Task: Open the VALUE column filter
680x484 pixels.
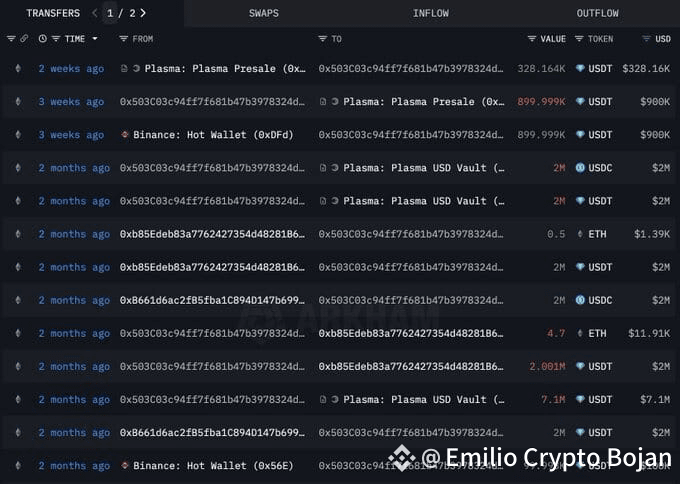Action: coord(532,39)
